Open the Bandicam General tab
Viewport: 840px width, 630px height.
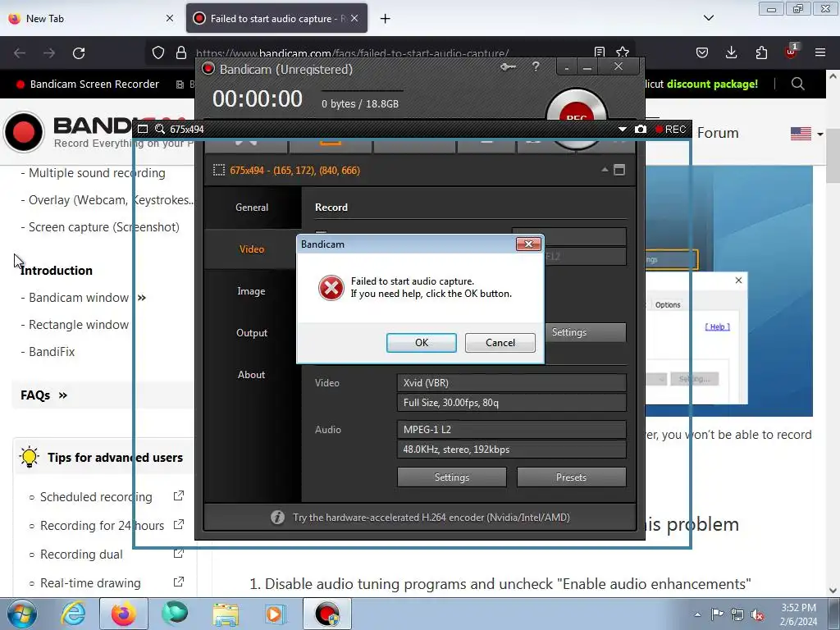[252, 208]
